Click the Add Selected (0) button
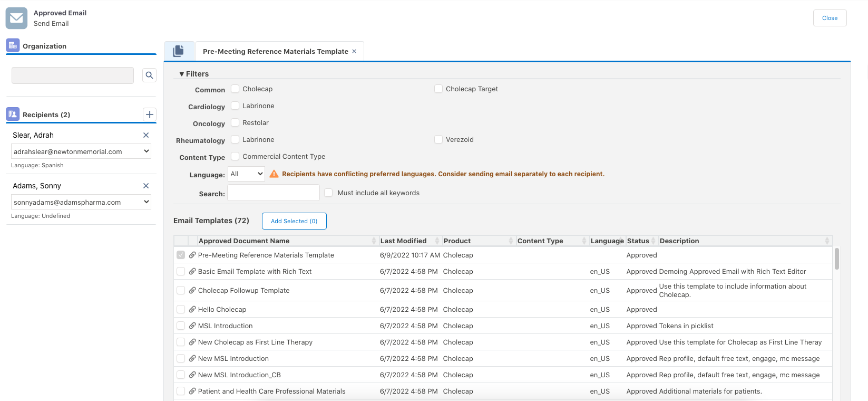This screenshot has width=868, height=401. click(x=294, y=221)
